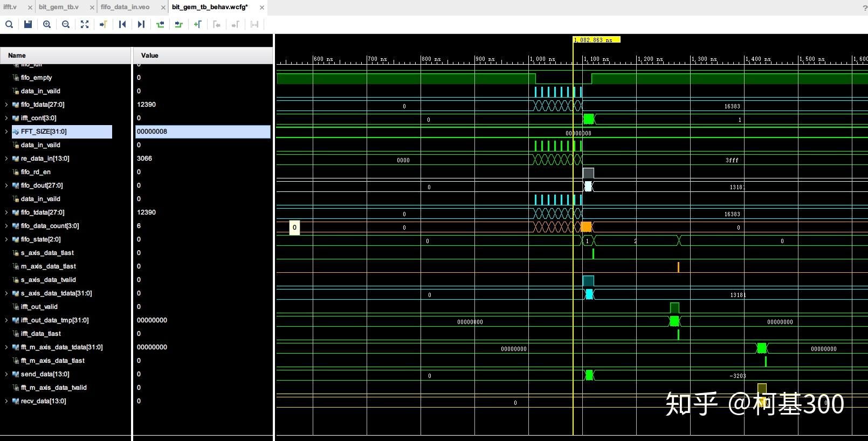The image size is (868, 441).
Task: Go to time zero
Action: point(122,24)
